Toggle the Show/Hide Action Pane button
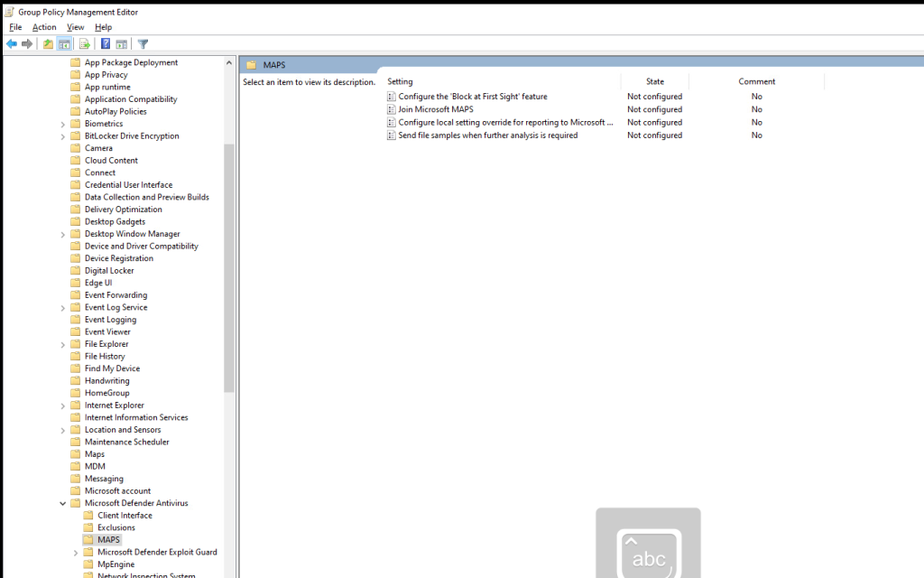924x578 pixels. 121,43
